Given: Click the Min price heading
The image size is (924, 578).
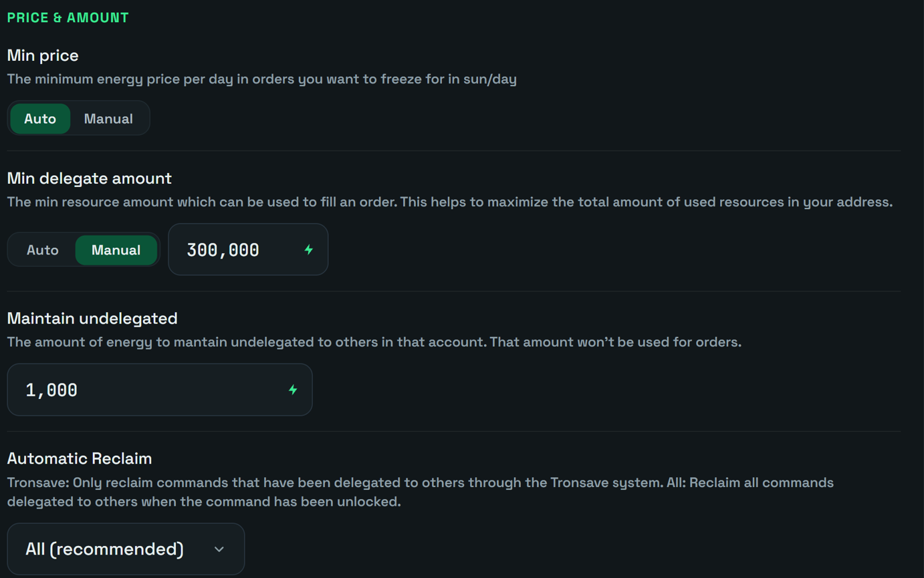Looking at the screenshot, I should click(43, 55).
